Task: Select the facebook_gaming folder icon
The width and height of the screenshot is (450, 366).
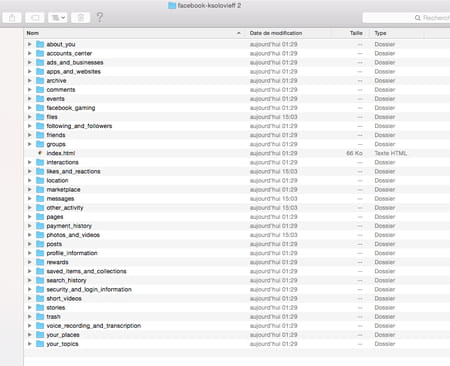Action: (40, 108)
